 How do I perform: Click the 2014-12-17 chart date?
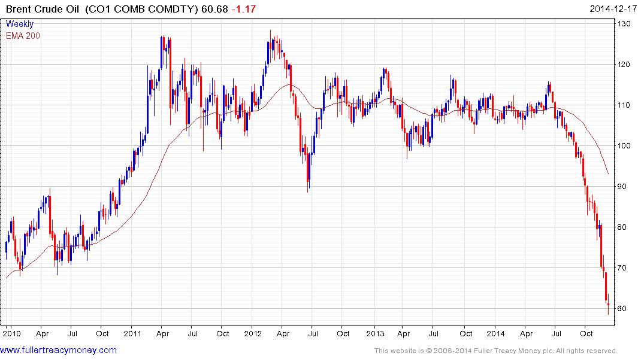pyautogui.click(x=613, y=8)
